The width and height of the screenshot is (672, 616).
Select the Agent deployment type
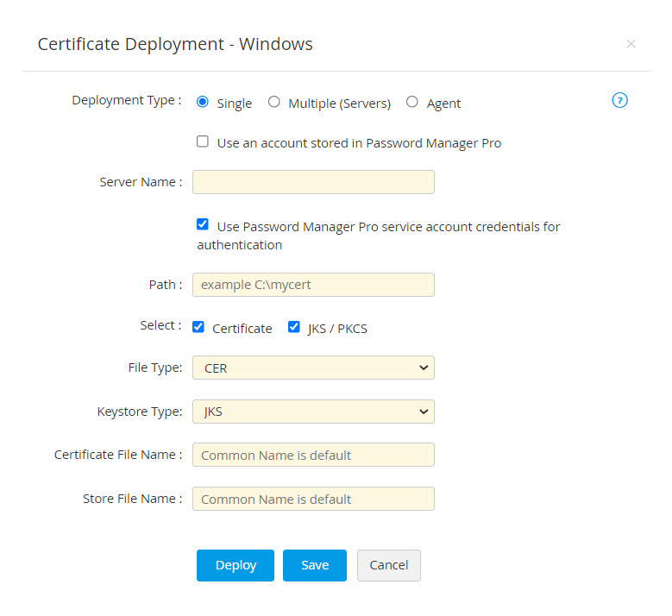(x=412, y=102)
